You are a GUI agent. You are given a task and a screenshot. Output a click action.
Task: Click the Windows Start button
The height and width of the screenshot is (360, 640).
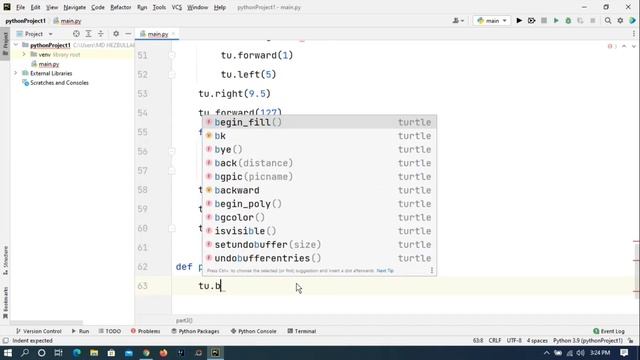pyautogui.click(x=8, y=353)
